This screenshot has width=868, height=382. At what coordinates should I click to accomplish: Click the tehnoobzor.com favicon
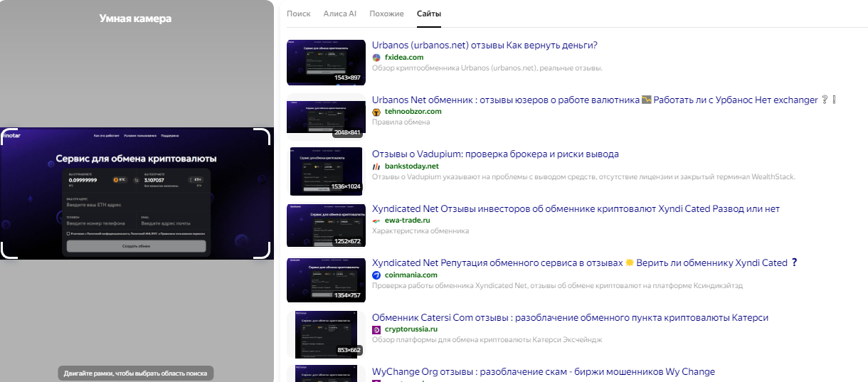(x=376, y=112)
